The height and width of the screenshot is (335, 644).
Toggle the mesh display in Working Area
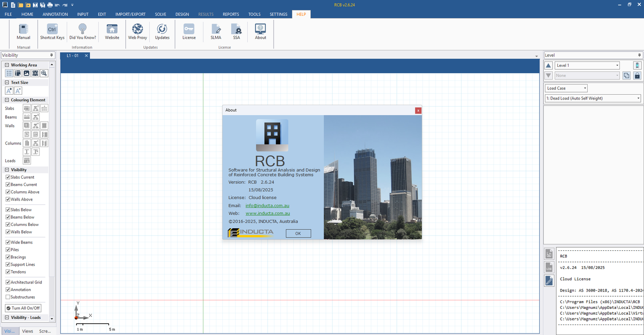click(x=35, y=73)
